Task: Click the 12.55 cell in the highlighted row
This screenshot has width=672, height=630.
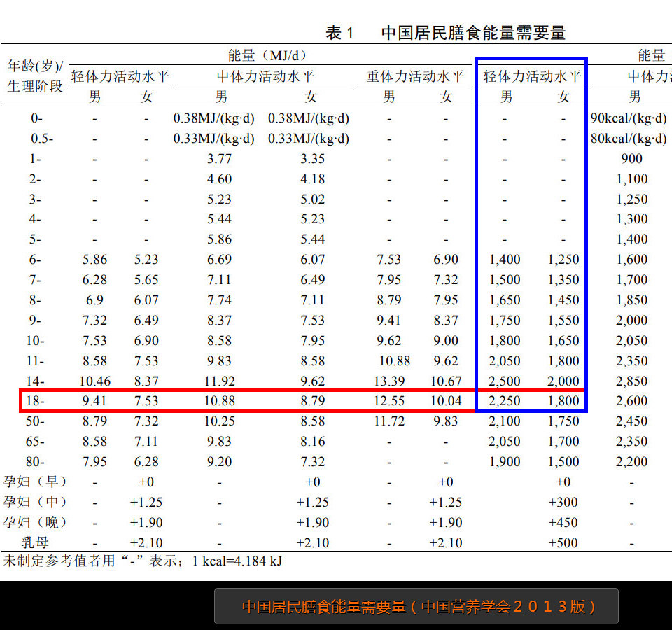Action: click(389, 401)
